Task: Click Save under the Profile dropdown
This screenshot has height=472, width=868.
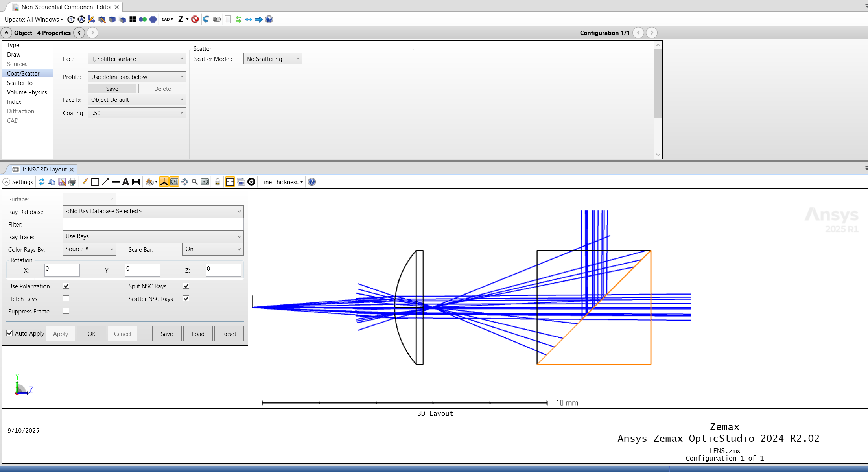Action: coord(112,88)
